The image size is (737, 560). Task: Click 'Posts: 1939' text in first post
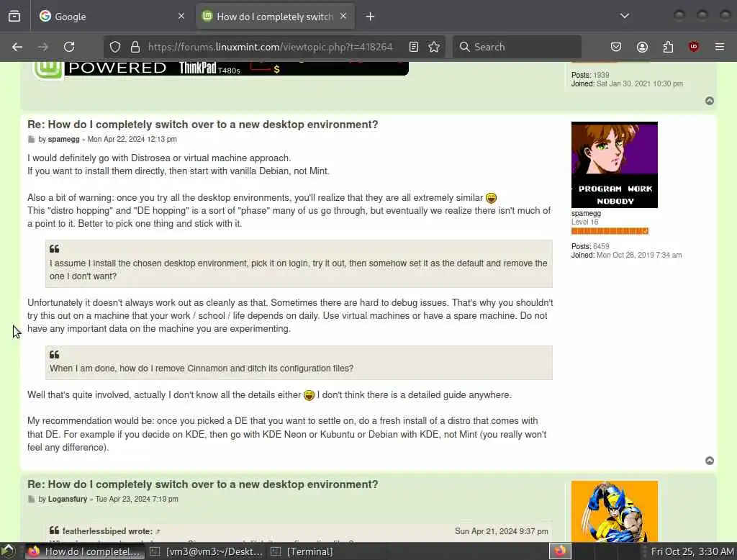(590, 76)
